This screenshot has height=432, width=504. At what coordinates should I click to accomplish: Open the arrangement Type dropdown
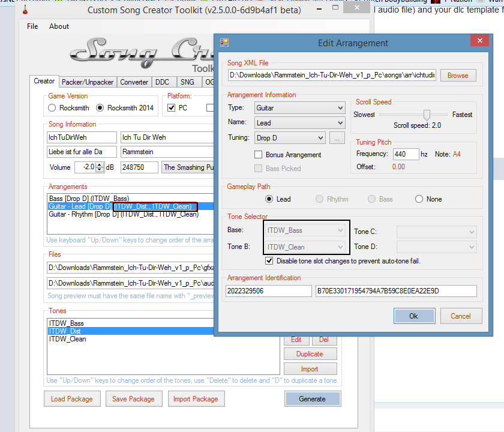(x=299, y=108)
